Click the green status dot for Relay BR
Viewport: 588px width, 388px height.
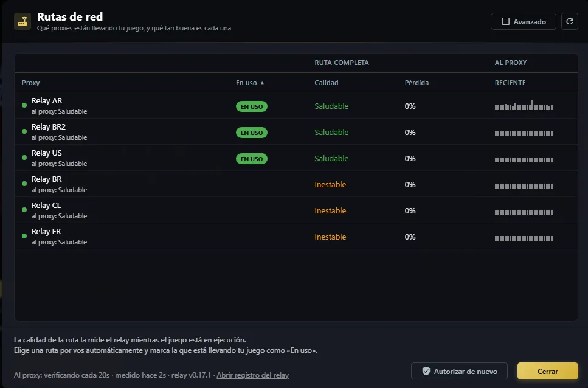(x=24, y=184)
